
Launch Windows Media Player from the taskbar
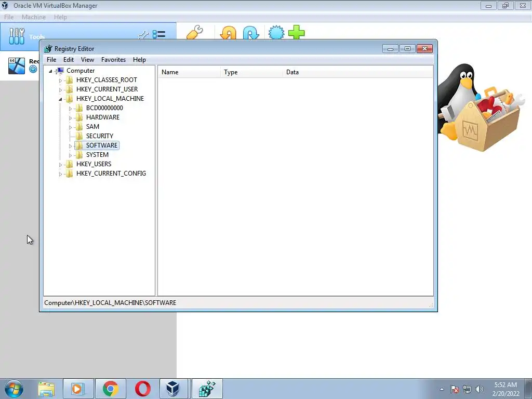pyautogui.click(x=78, y=389)
